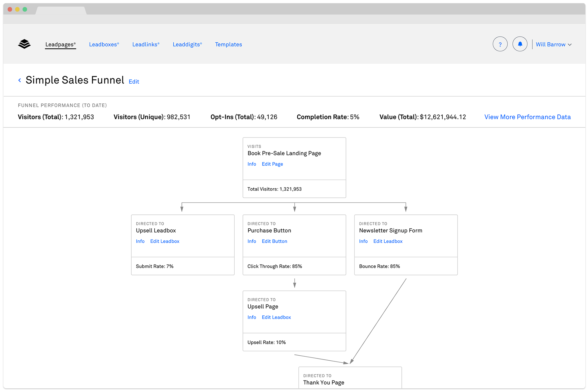
Task: Click Edit Page for the landing page
Action: (x=272, y=164)
